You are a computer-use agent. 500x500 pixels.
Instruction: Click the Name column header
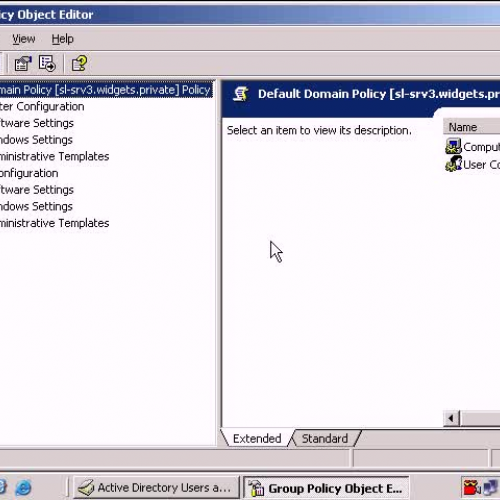point(471,127)
